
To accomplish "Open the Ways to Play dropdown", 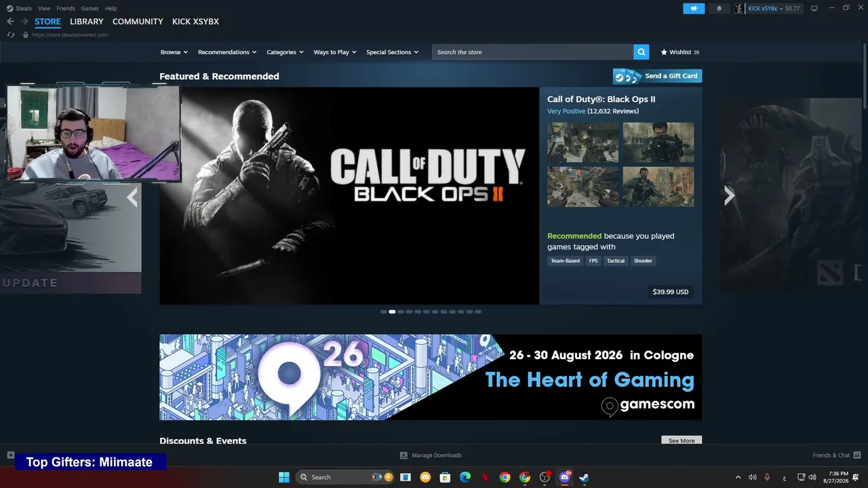I will coord(335,52).
